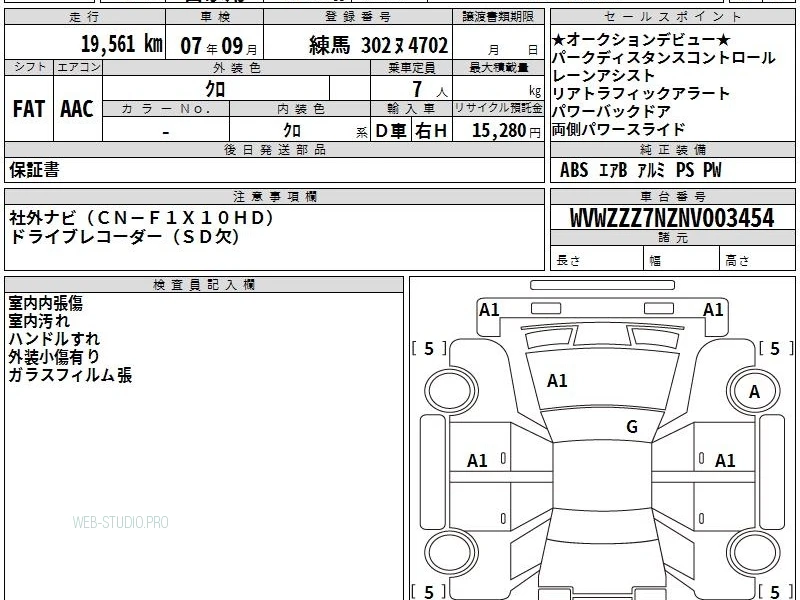
Task: Select PW in 純正装備
Action: coord(712,170)
